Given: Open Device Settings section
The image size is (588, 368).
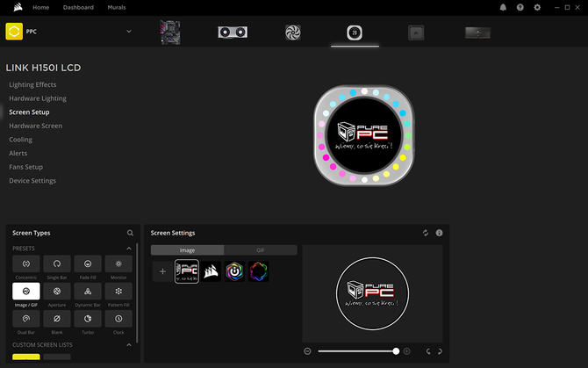Looking at the screenshot, I should pyautogui.click(x=32, y=181).
